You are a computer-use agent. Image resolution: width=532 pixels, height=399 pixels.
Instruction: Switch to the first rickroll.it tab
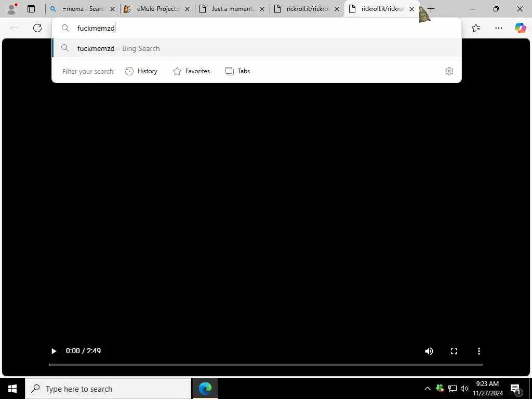(307, 9)
